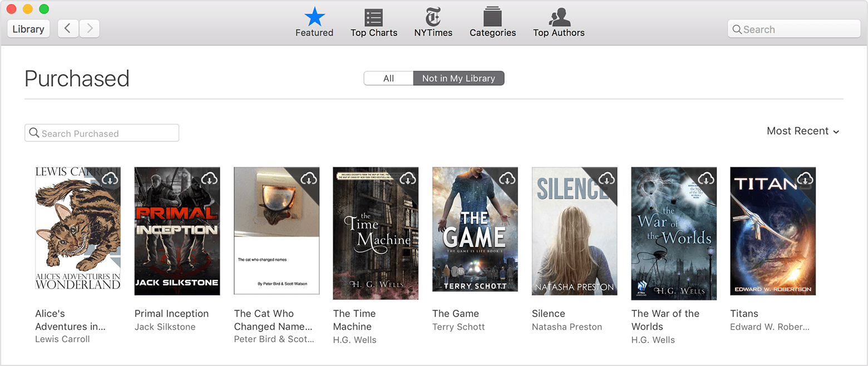868x366 pixels.
Task: Select author Jack Silkstone
Action: pos(165,327)
